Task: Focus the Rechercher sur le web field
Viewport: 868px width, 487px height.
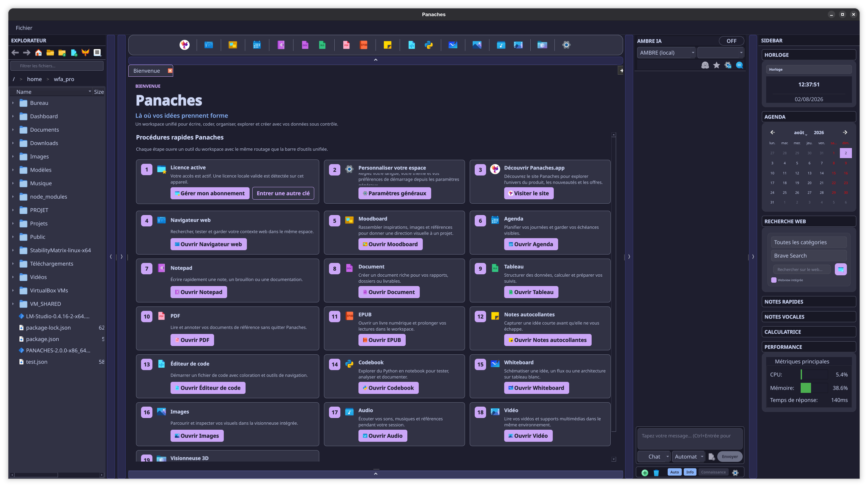Action: pos(802,269)
